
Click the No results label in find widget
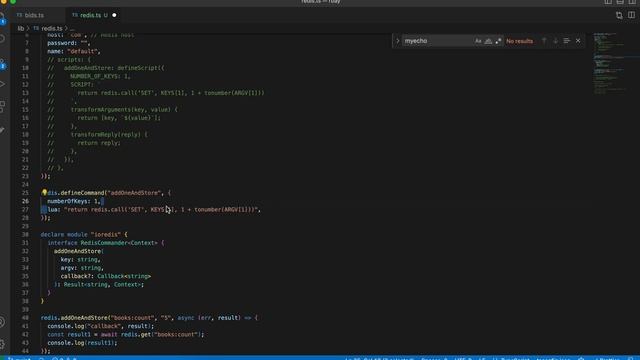click(519, 41)
